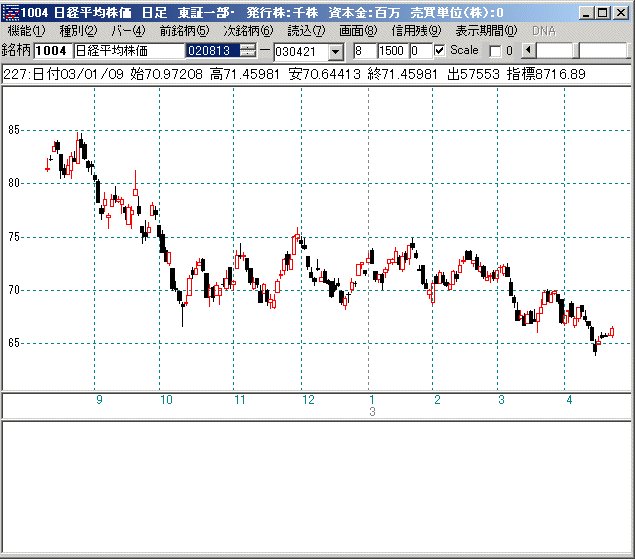
Task: Click the index value 指標8716.89
Action: tap(546, 74)
